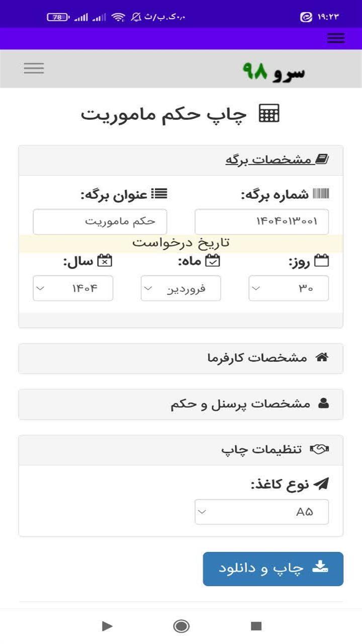Open the روز day dropdown
This screenshot has width=362, height=644.
pos(289,288)
